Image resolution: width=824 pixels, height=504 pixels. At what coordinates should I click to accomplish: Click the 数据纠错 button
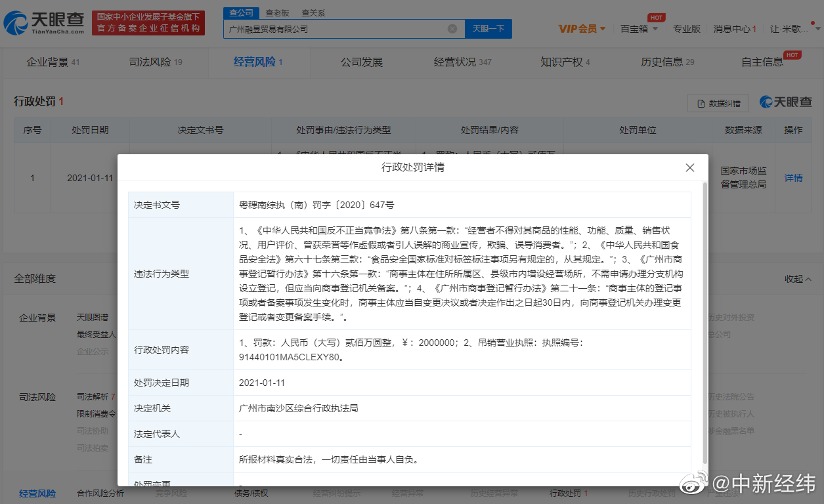tap(718, 103)
